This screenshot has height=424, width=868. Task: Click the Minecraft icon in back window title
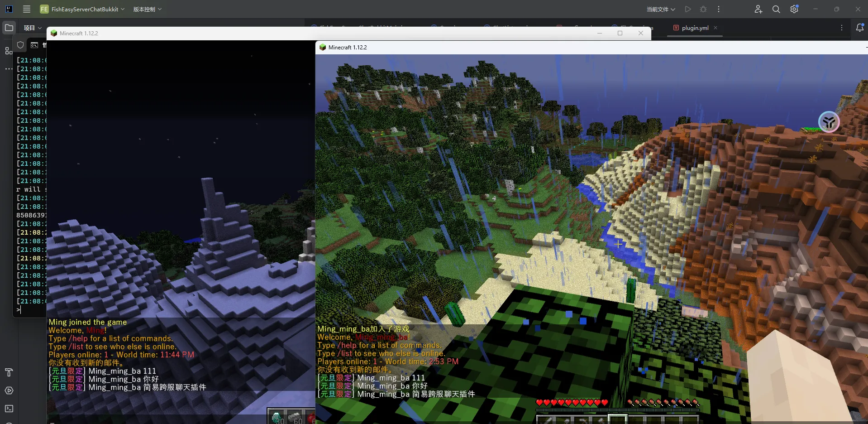(x=54, y=33)
